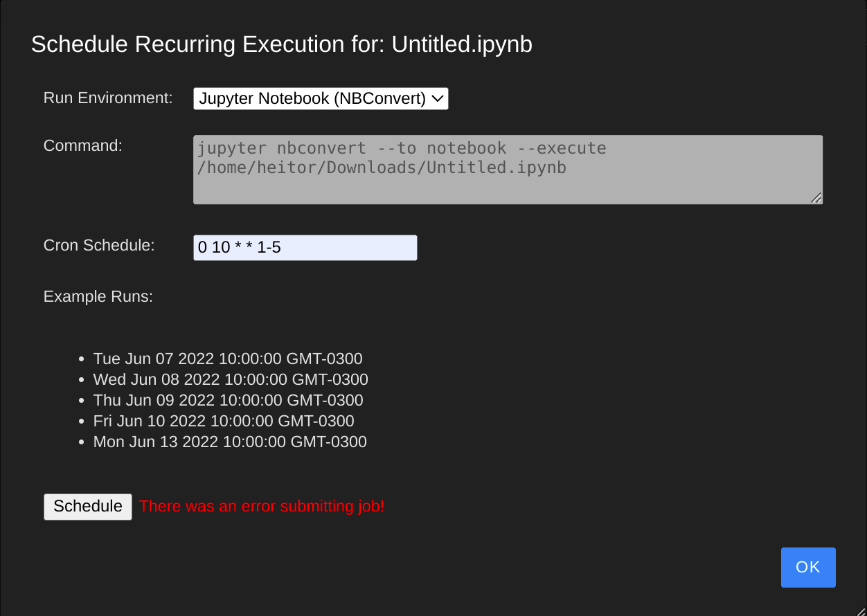Click the dropdown chevron next to NBConvert
This screenshot has height=616, width=867.
tap(437, 98)
